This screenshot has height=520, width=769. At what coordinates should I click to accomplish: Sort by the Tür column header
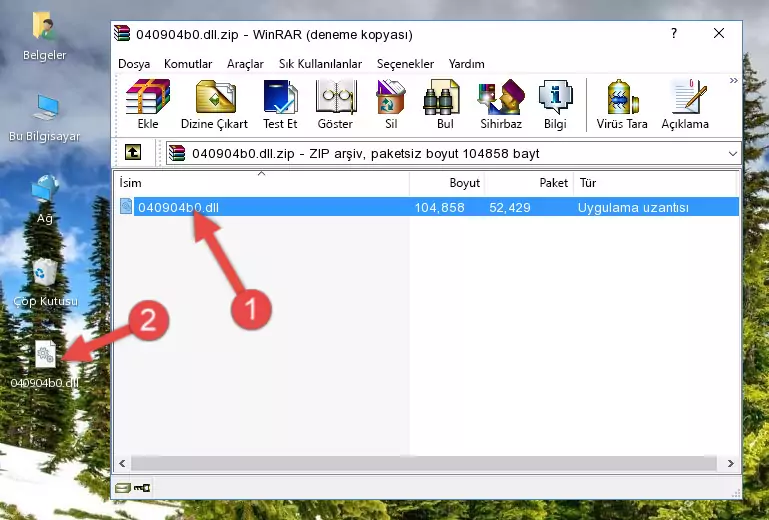pos(655,182)
